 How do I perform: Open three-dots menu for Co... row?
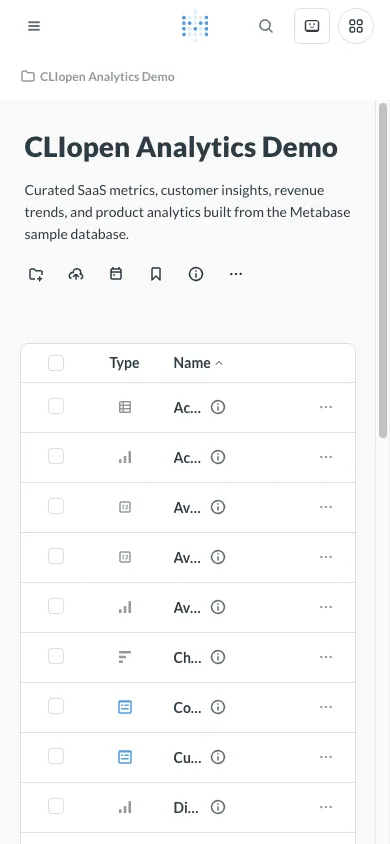tap(326, 707)
